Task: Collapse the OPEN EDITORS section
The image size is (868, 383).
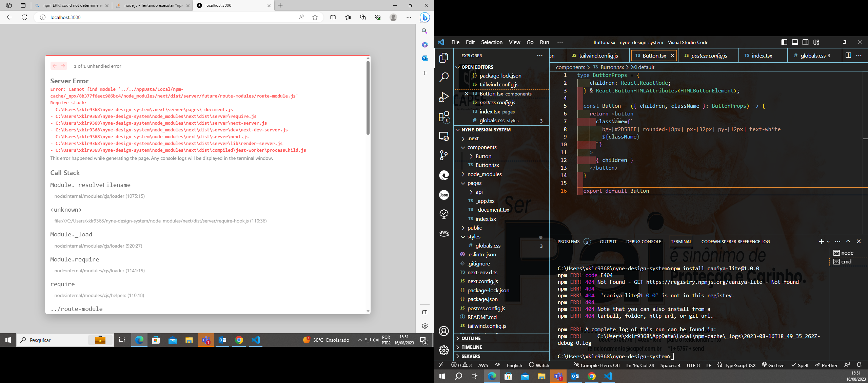Action: pos(457,67)
